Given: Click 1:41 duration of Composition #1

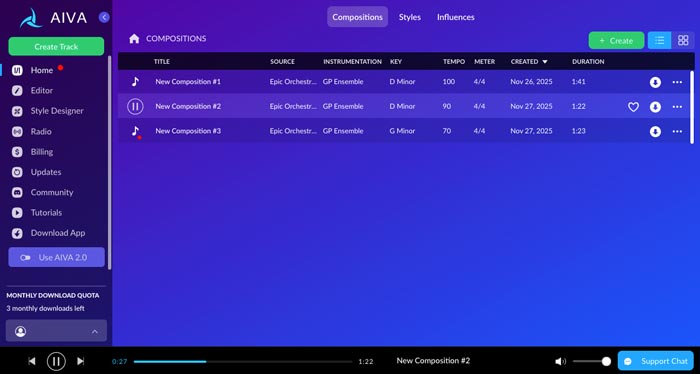Looking at the screenshot, I should [578, 82].
